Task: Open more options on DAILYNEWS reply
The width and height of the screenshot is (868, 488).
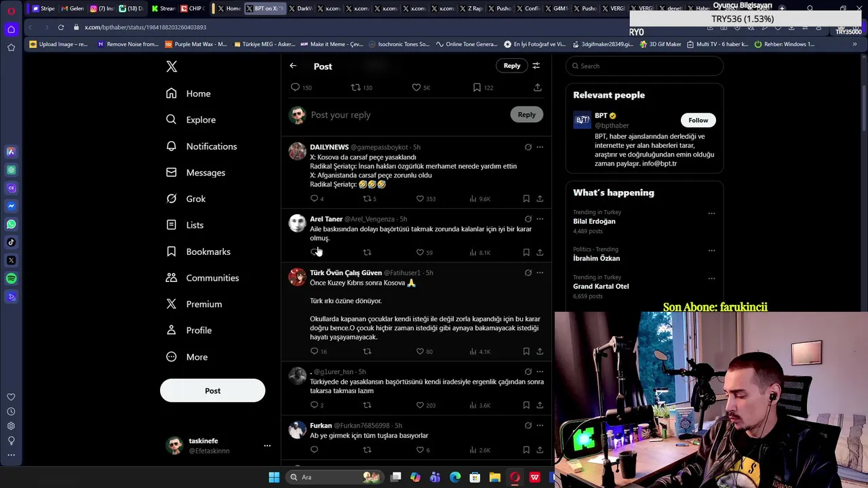Action: 540,147
